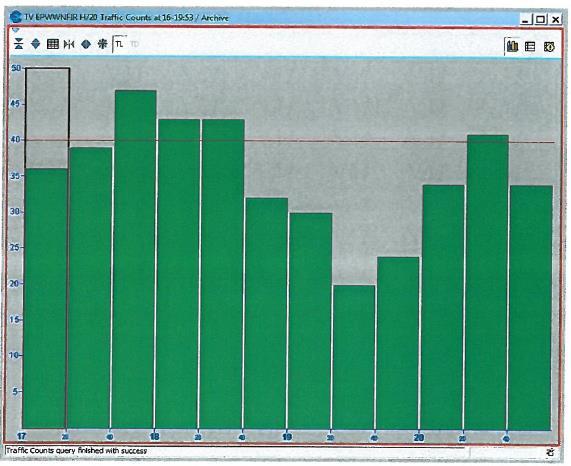Click the 25 label on the vertical axis

(16, 248)
